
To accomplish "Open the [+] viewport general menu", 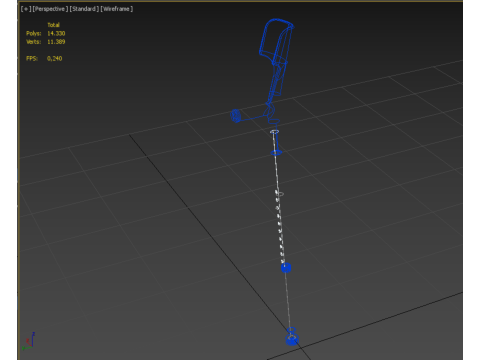I will [x=26, y=9].
